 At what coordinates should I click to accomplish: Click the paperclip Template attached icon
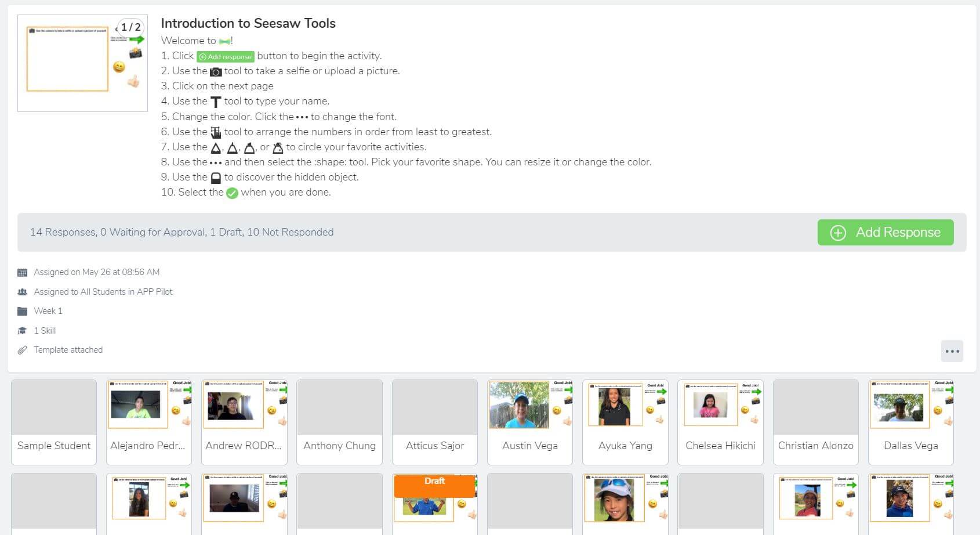click(23, 350)
